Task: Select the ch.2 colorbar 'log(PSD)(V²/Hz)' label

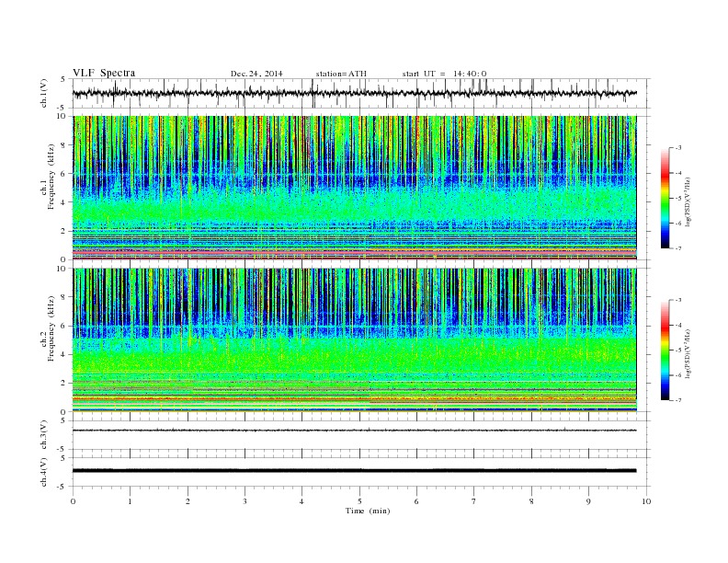Action: [x=688, y=353]
